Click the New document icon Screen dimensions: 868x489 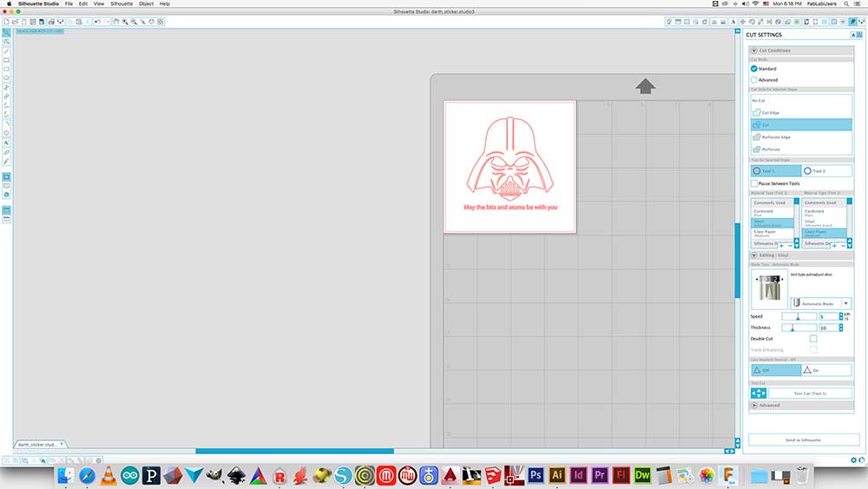[7, 22]
